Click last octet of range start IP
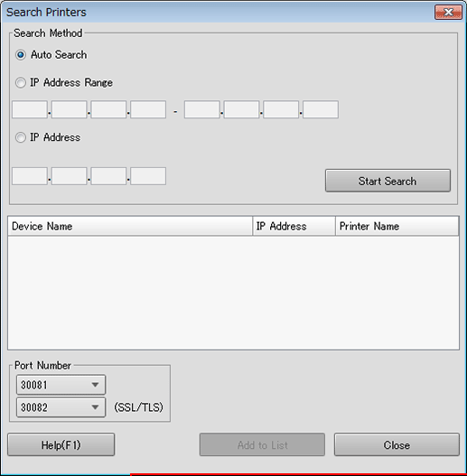Image resolution: width=467 pixels, height=476 pixels. (x=148, y=109)
